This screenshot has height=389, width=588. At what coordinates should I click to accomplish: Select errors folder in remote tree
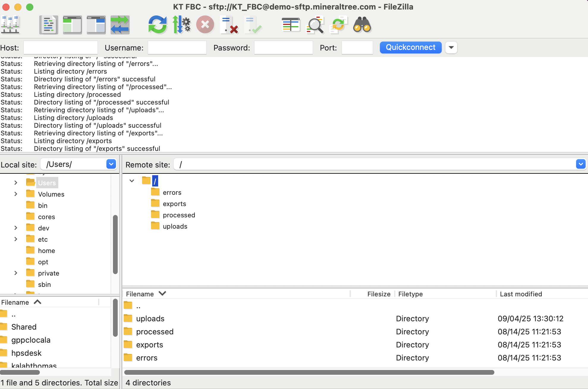point(172,192)
